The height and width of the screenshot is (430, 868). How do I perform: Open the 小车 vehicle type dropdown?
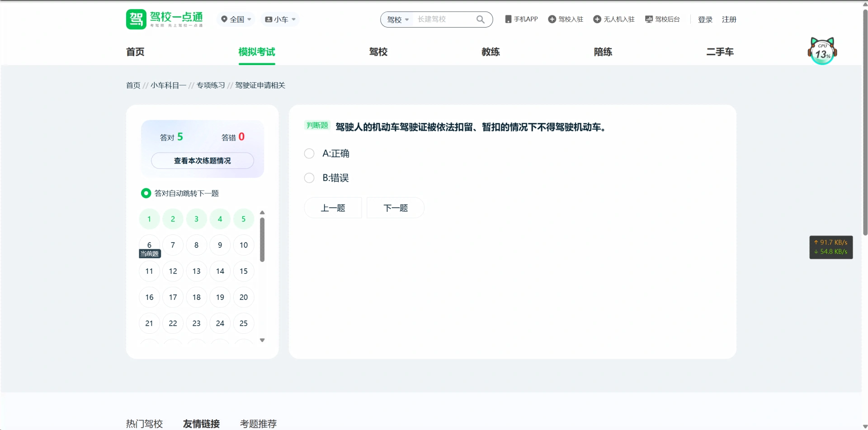(280, 19)
